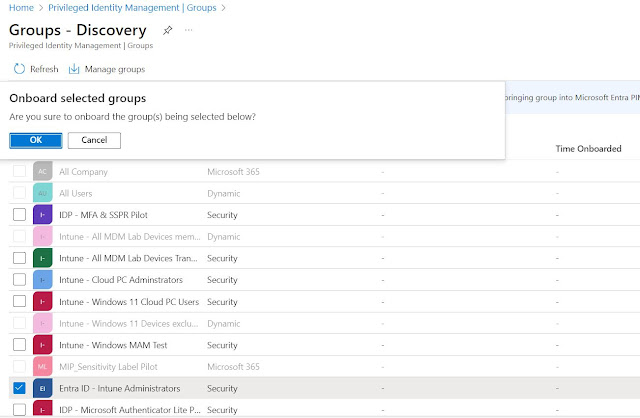Screen dimensions: 640x418
Task: Click the ML avatar for MIP_Sensitivity Label Pilot
Action: (x=42, y=367)
